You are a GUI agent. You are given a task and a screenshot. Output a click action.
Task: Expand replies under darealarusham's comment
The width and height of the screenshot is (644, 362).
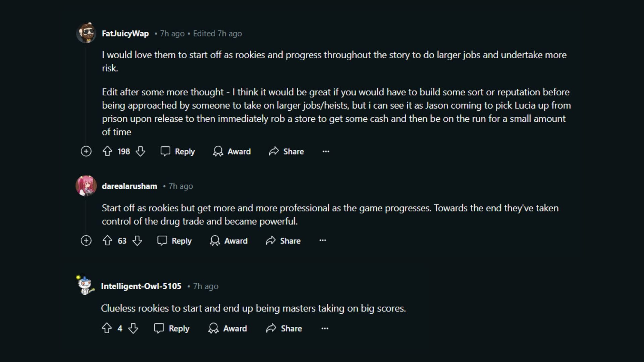pos(86,241)
